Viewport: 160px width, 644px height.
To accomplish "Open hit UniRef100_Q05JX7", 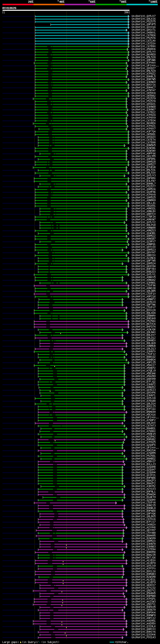I will tap(143, 16).
